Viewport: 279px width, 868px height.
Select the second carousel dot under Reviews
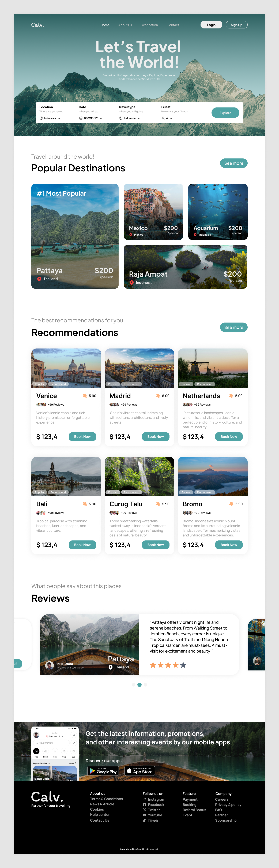click(139, 684)
